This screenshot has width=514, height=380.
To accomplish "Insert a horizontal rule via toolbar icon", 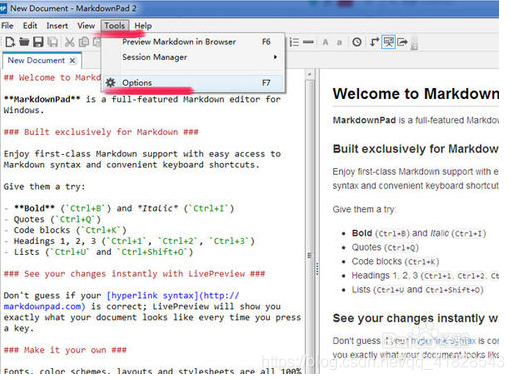I will tap(308, 42).
